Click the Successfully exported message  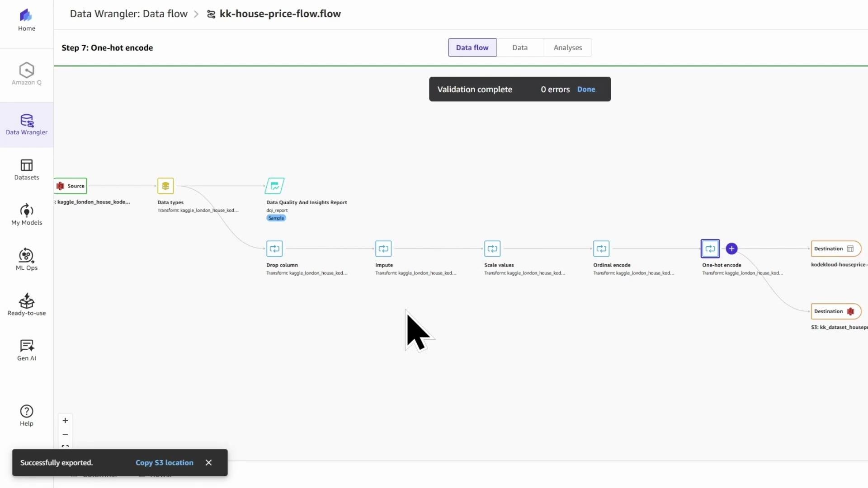coord(57,463)
